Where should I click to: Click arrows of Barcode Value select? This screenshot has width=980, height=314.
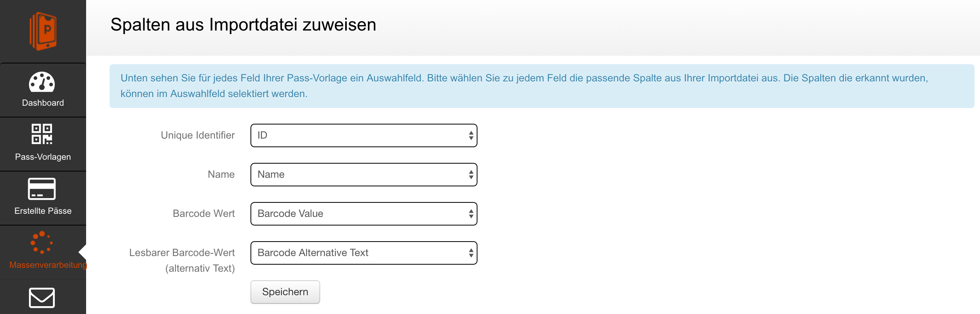(471, 214)
